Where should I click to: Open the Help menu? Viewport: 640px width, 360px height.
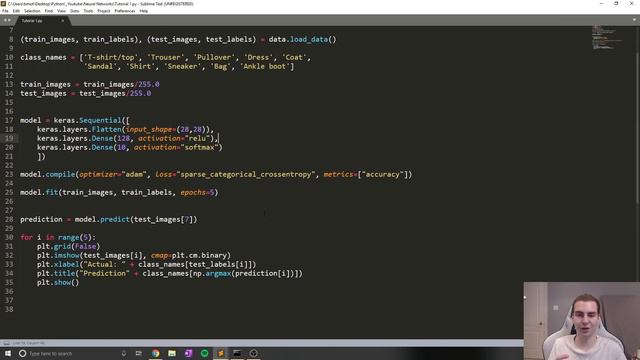[x=144, y=11]
